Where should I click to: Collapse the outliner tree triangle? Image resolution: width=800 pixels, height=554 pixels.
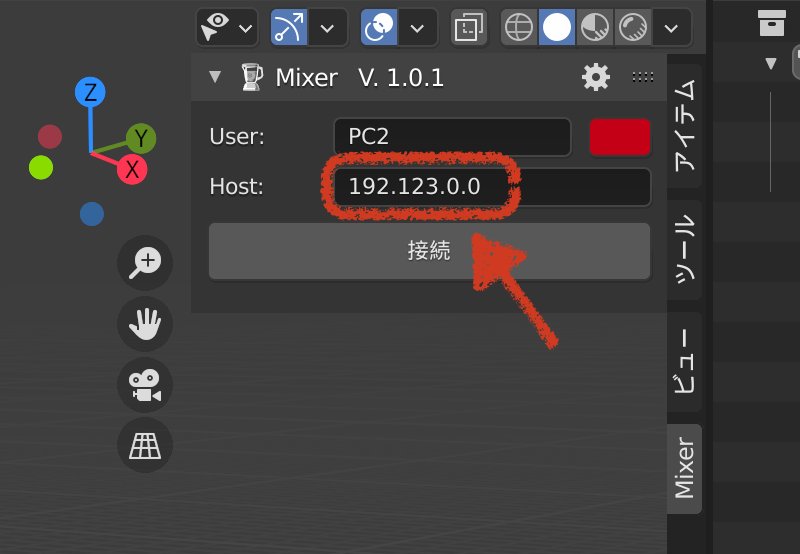tap(771, 63)
